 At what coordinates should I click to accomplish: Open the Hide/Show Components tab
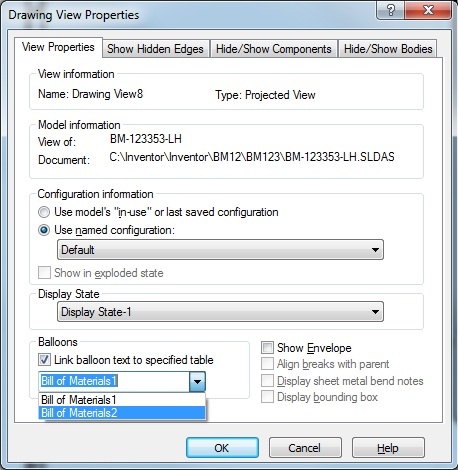274,49
